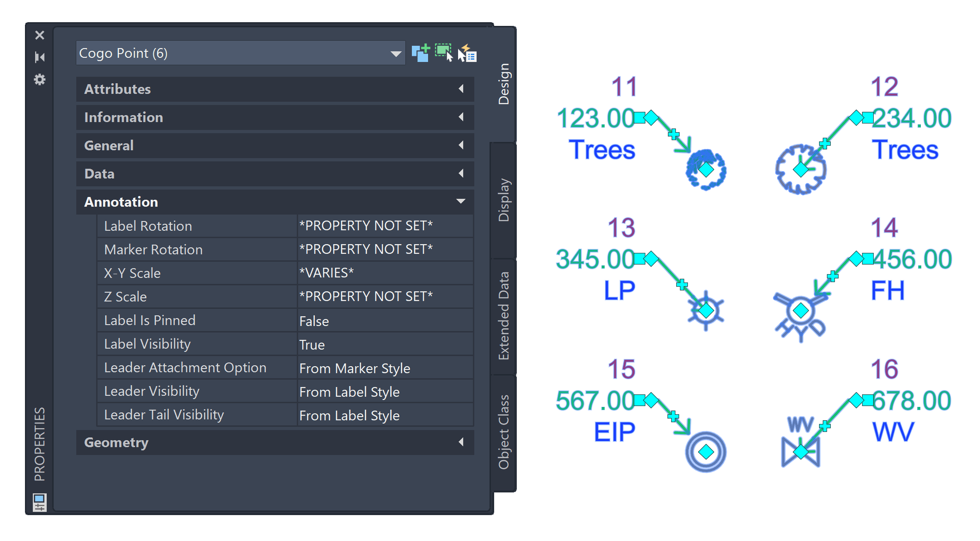
Task: Click the auto-hide palette icon
Action: pos(40,57)
